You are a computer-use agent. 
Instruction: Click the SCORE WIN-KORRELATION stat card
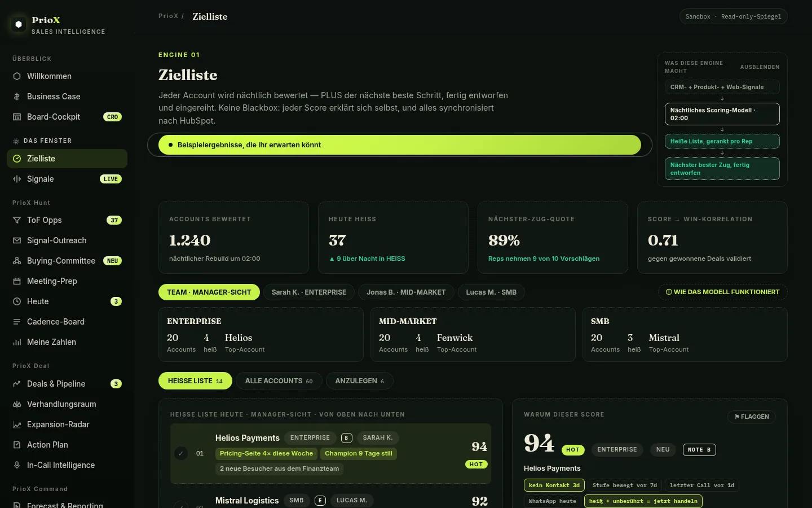pos(712,238)
